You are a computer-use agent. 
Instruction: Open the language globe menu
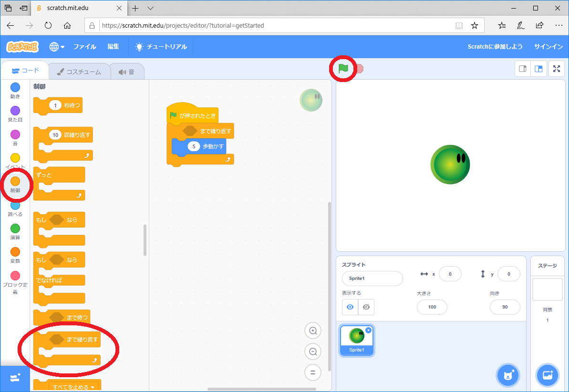(57, 47)
